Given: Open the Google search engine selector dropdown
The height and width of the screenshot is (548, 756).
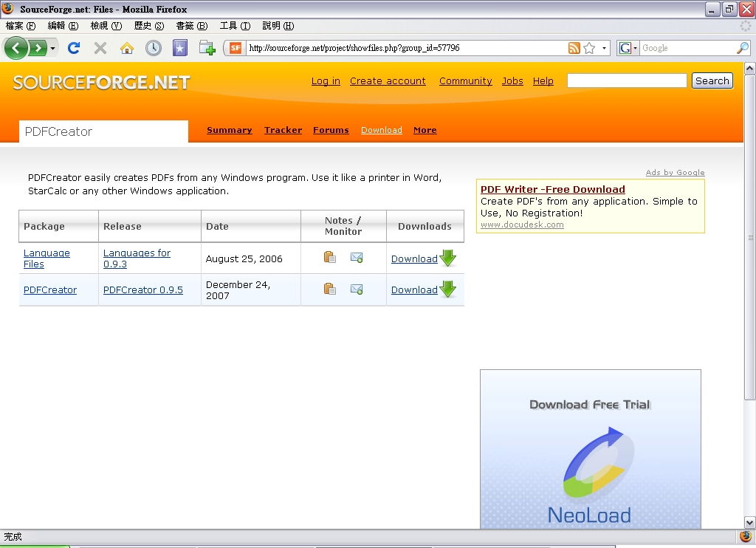Looking at the screenshot, I should pos(628,48).
